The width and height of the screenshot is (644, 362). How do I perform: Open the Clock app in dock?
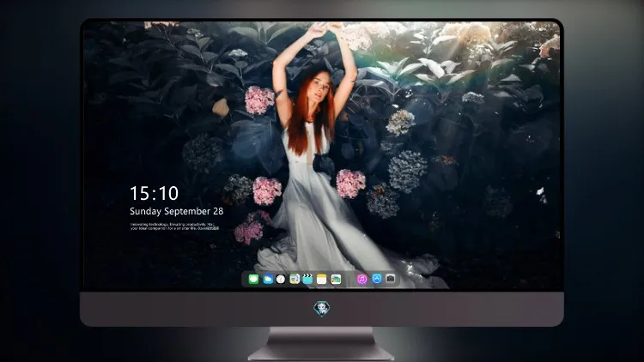(x=281, y=279)
